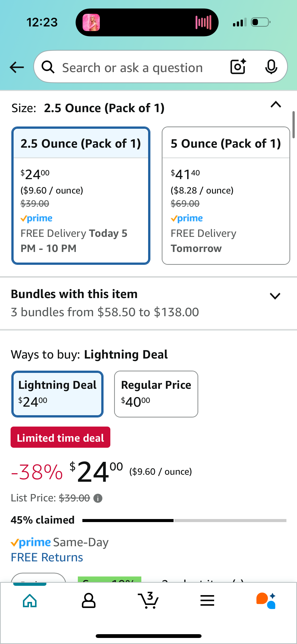Select 5 Ounce (Pack of 1) option
Viewport: 297px width, 644px height.
[226, 196]
